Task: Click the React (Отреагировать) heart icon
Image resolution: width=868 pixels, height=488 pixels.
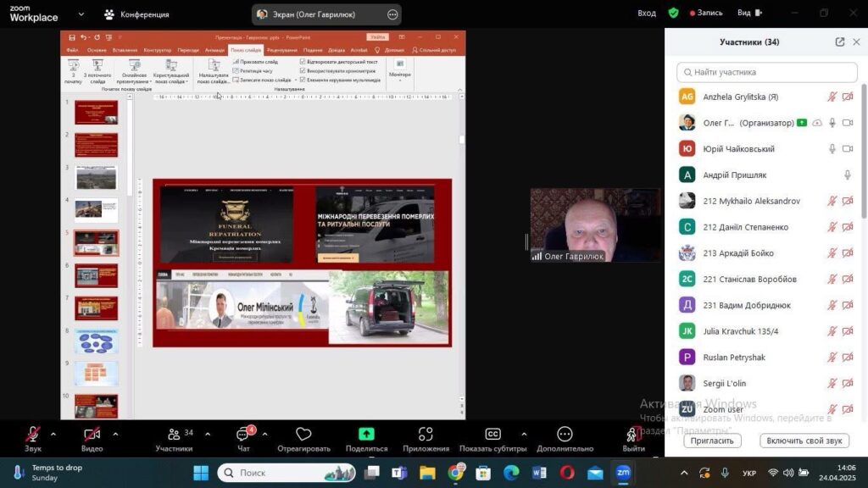Action: [303, 435]
